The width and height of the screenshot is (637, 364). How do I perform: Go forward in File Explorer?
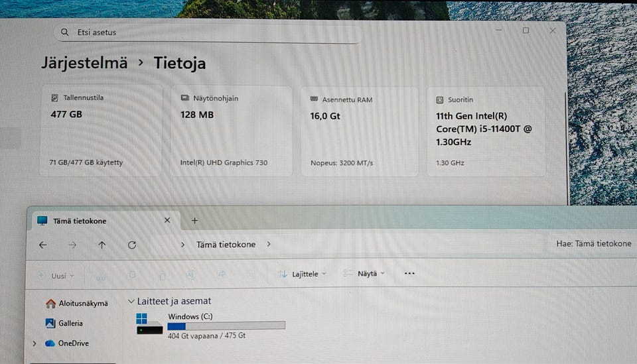click(72, 245)
